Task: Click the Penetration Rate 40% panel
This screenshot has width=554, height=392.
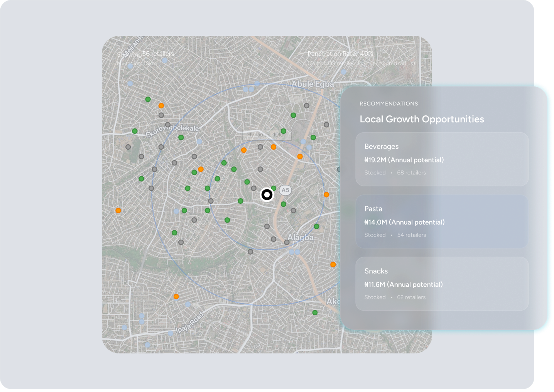Action: (361, 58)
